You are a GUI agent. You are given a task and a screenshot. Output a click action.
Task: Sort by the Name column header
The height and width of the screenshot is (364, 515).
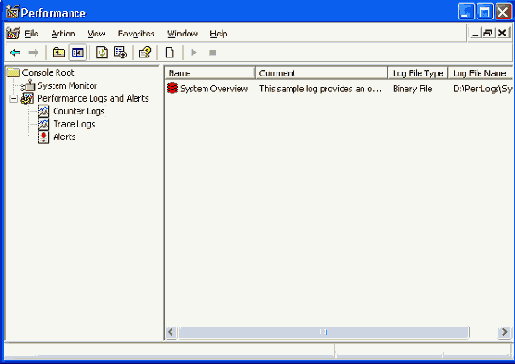click(x=210, y=73)
